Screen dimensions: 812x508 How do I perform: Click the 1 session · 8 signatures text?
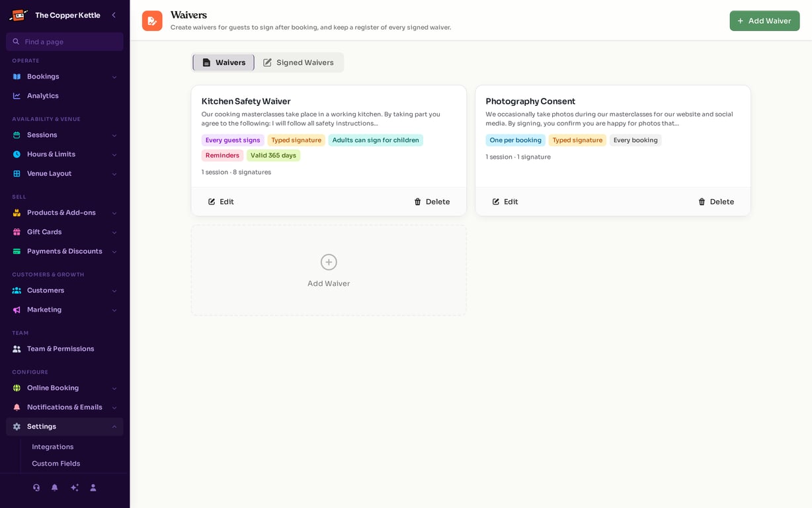(236, 172)
